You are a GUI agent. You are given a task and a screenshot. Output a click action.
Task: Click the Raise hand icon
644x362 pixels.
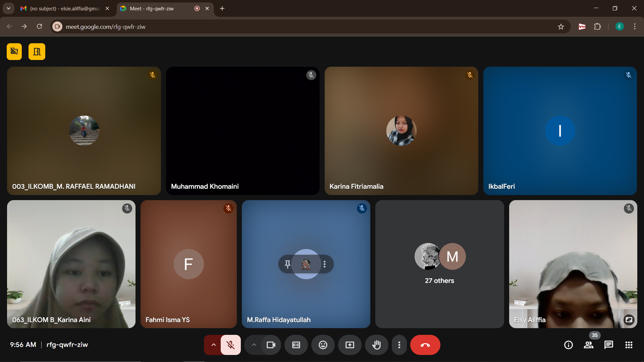tap(377, 345)
